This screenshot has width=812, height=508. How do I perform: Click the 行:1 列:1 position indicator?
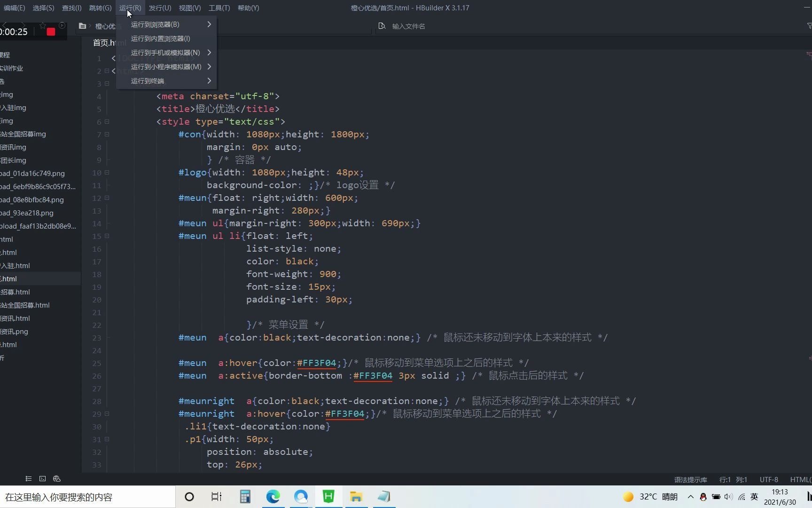[733, 480]
